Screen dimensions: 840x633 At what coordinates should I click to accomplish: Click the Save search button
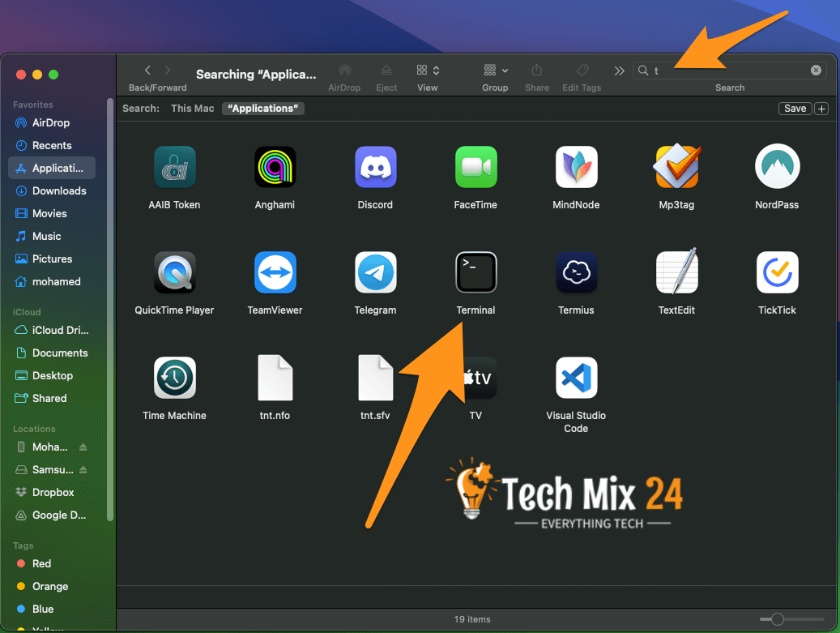pos(795,109)
